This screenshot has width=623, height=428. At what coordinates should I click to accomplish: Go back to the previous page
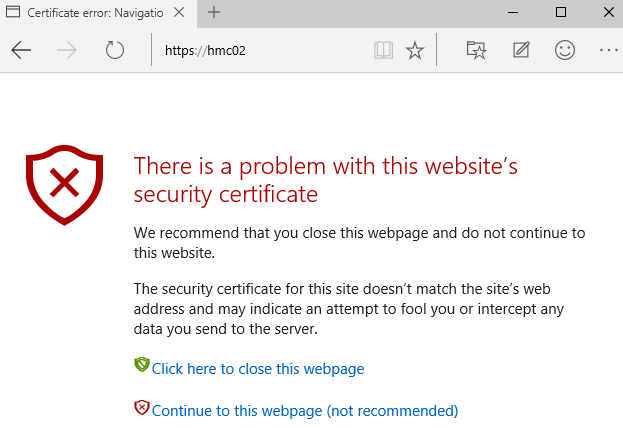pos(21,50)
